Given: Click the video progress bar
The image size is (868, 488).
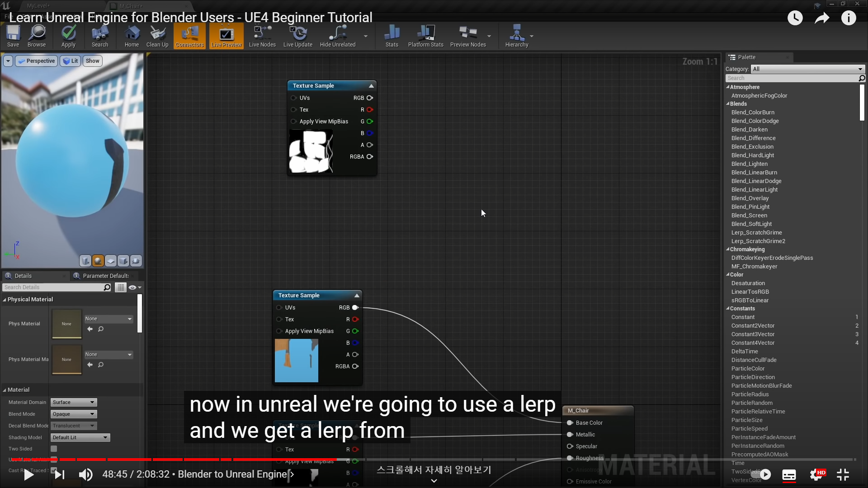Looking at the screenshot, I should point(434,460).
